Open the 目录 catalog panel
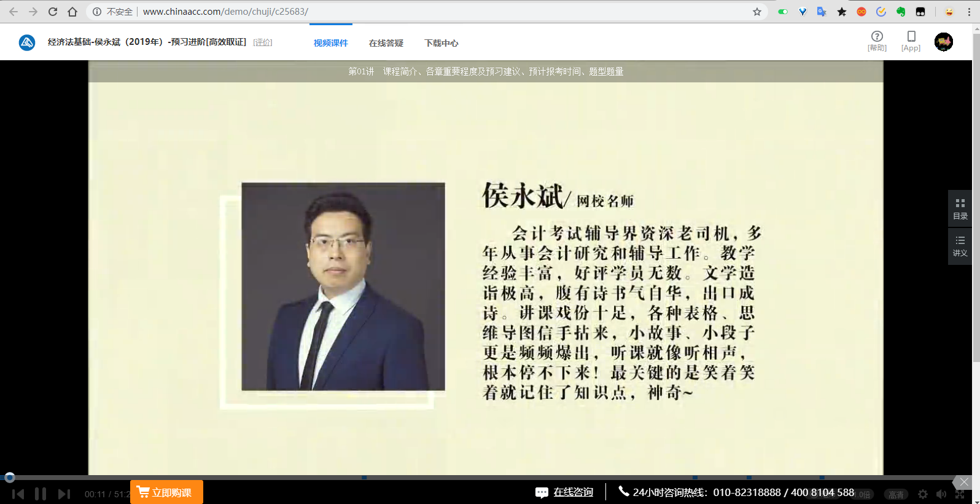 point(960,208)
